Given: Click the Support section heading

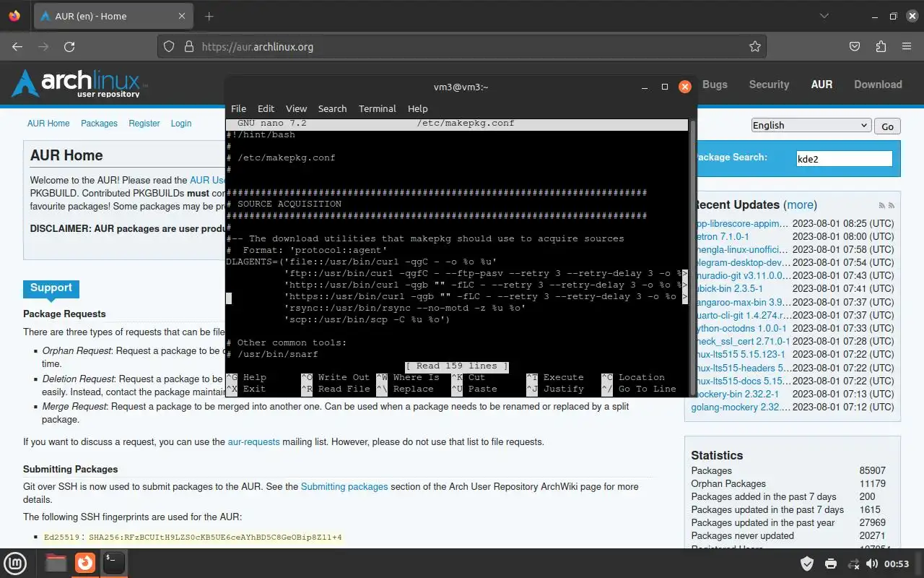Looking at the screenshot, I should coord(51,288).
